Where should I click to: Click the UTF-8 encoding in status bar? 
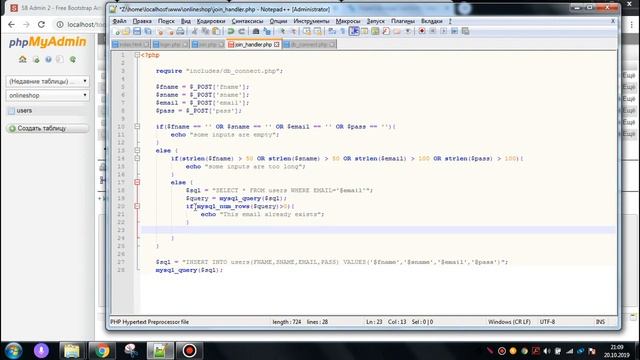[x=547, y=322]
